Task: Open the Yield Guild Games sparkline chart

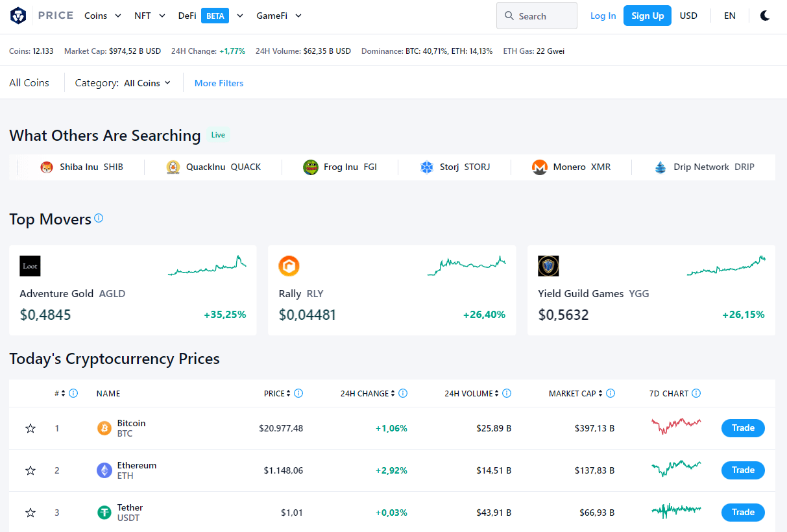Action: 726,265
